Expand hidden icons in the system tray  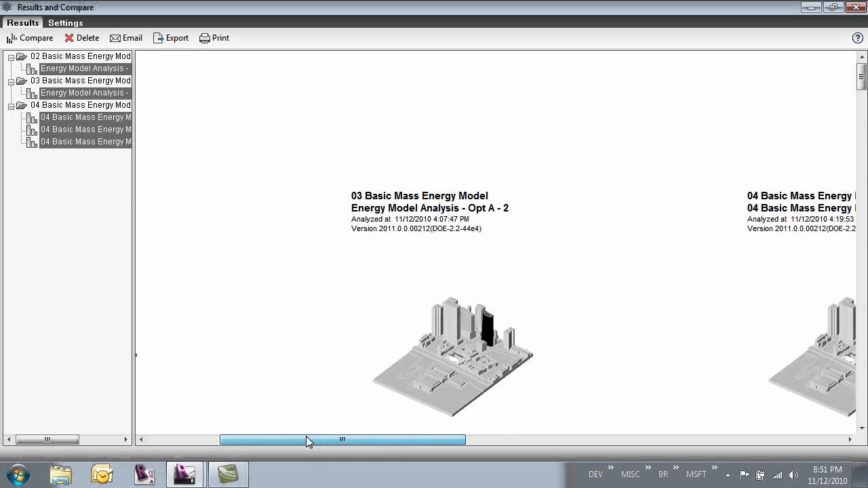click(x=728, y=474)
